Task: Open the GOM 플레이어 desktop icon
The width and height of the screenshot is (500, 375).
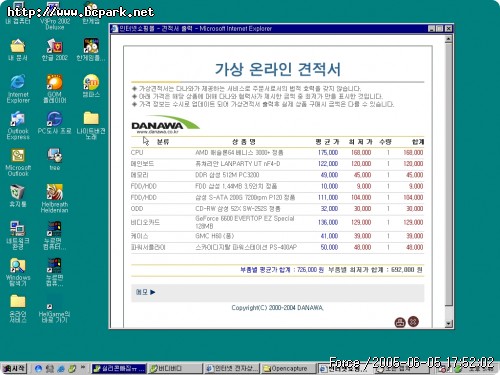Action: coord(54,88)
